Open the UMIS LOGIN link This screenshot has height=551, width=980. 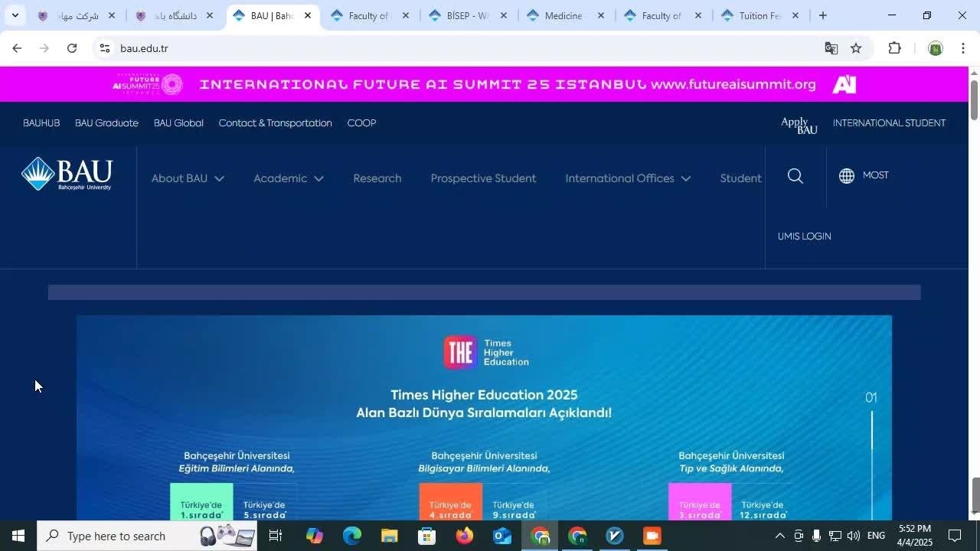point(804,236)
